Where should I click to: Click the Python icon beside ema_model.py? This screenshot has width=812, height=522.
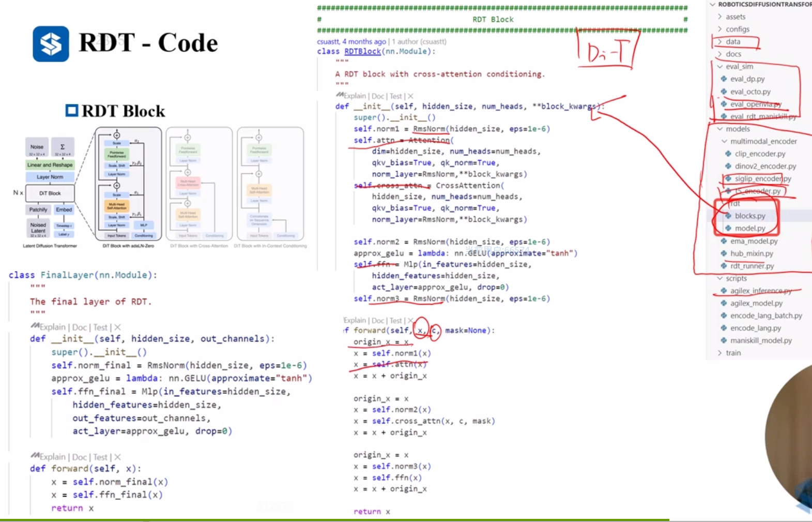[724, 241]
